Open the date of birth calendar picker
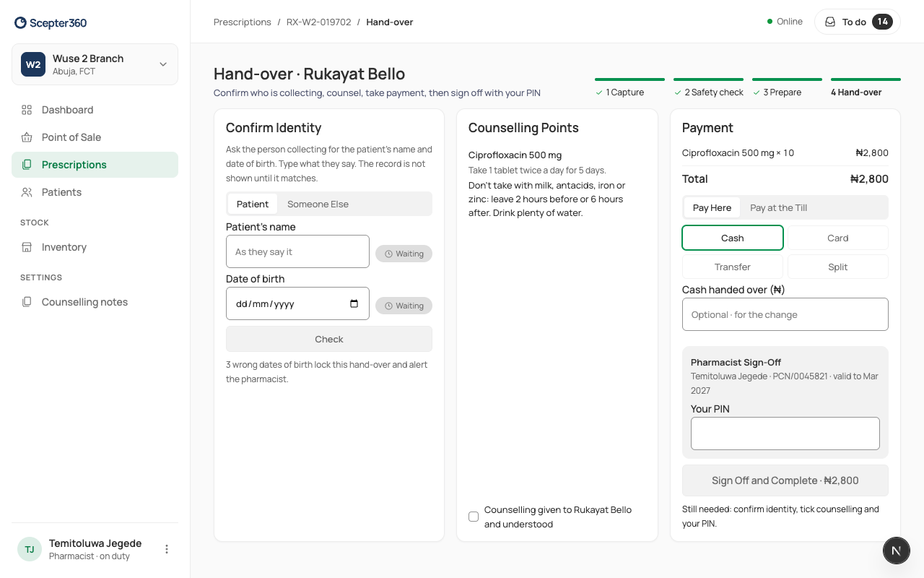The width and height of the screenshot is (924, 578). (x=354, y=303)
